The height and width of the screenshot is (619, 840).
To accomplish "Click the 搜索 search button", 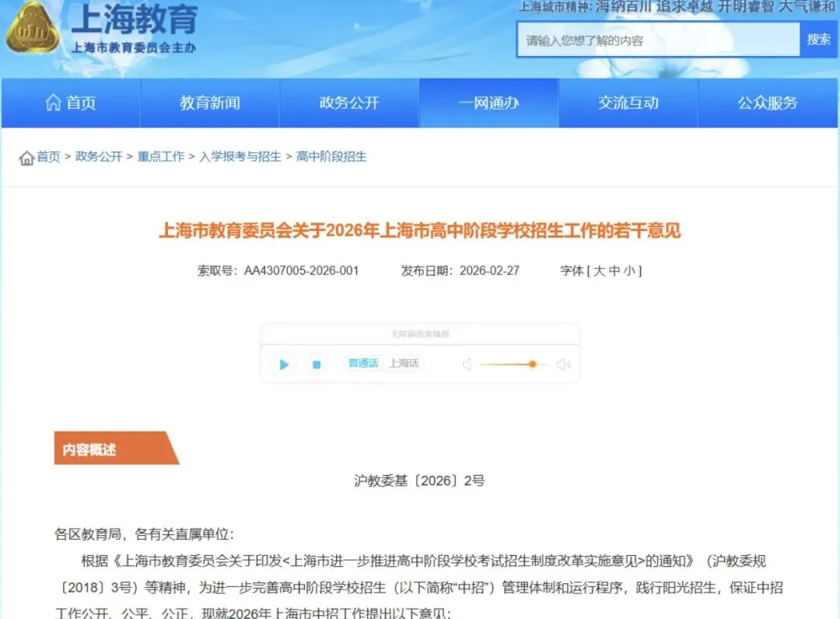I will coord(817,40).
